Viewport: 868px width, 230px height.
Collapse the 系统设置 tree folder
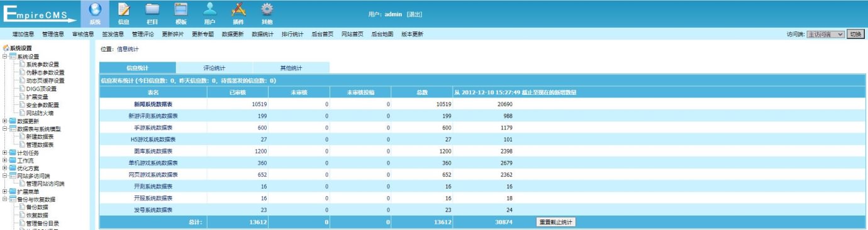tap(5, 56)
